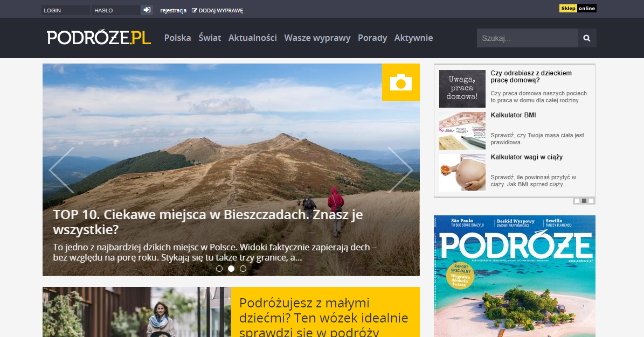644x337 pixels.
Task: Select the third carousel dot
Action: pyautogui.click(x=243, y=269)
